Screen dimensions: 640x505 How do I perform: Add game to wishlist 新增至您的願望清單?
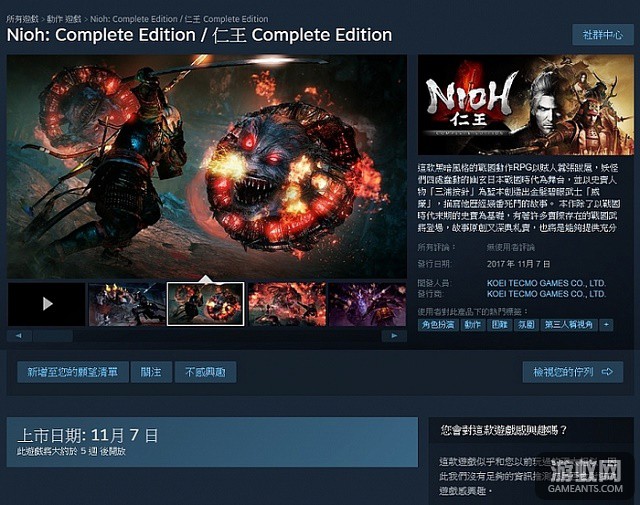(73, 372)
